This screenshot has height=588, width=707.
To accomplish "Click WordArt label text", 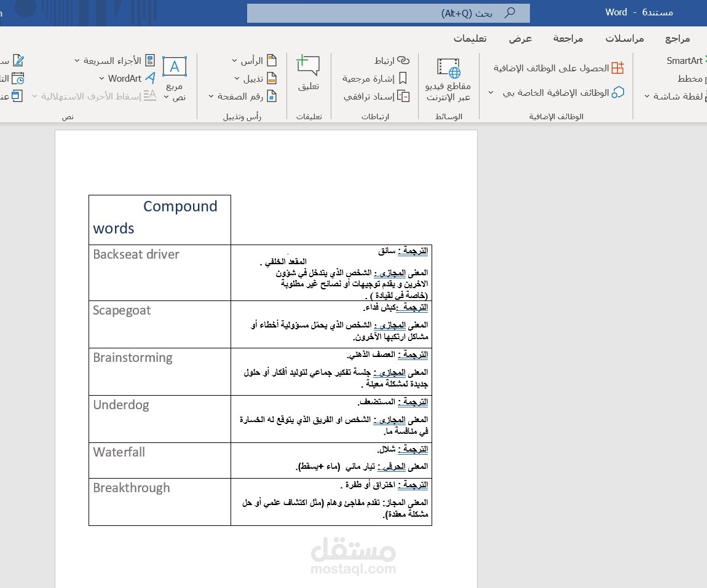I will point(125,79).
